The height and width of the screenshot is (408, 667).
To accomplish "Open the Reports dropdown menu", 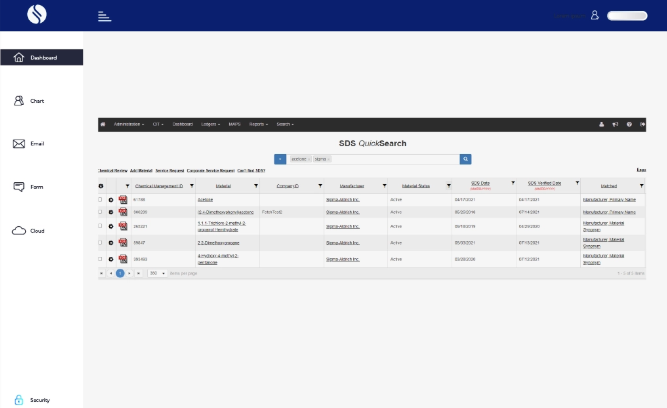I will 258,124.
